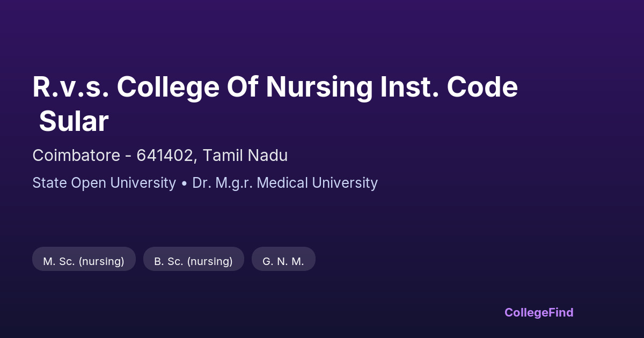Click the 'State Open University' text
Image resolution: width=644 pixels, height=338 pixels.
pyautogui.click(x=104, y=183)
